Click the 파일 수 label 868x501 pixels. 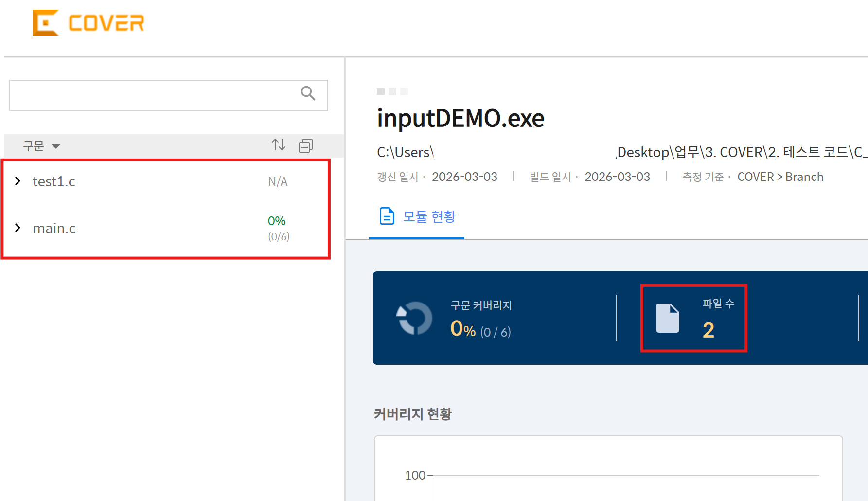tap(718, 304)
